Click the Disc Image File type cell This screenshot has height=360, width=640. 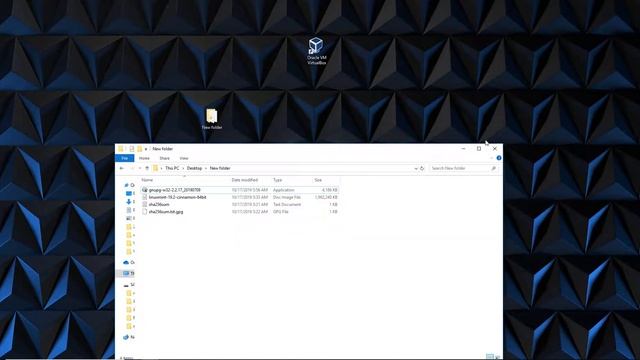[287, 197]
